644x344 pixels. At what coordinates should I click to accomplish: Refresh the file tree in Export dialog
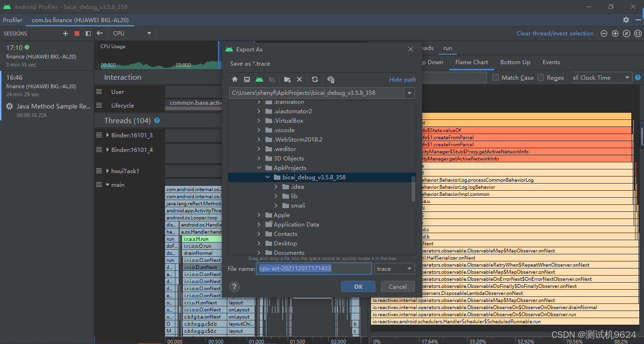point(315,79)
